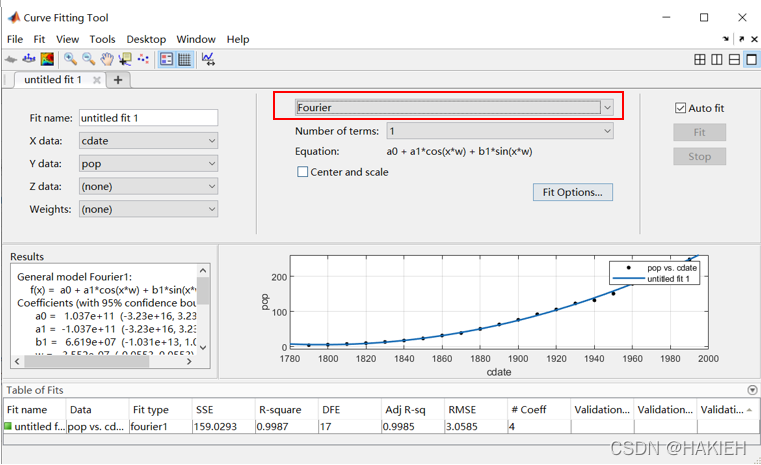Click the Results vertical scrollbar thumb
Screen dimensions: 761x465
pos(203,290)
